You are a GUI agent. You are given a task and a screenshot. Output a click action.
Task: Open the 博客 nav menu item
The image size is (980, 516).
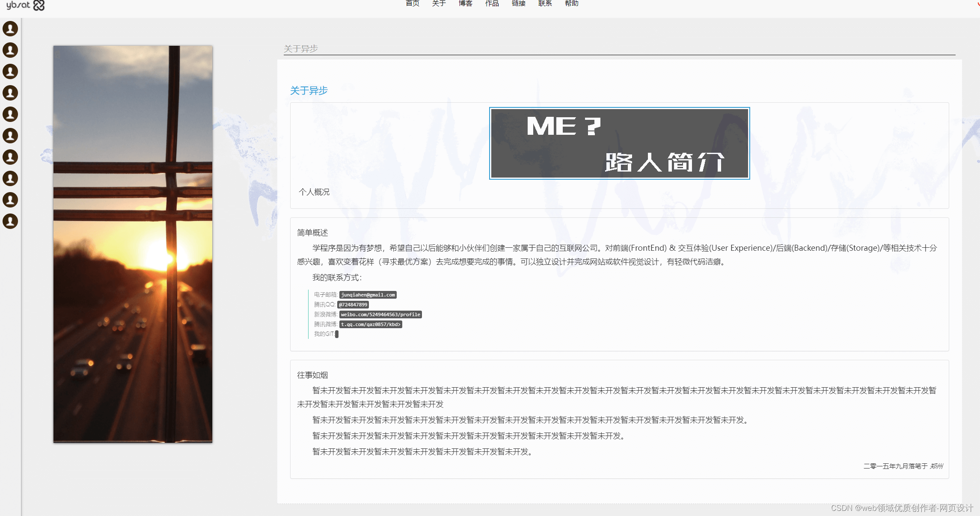466,3
